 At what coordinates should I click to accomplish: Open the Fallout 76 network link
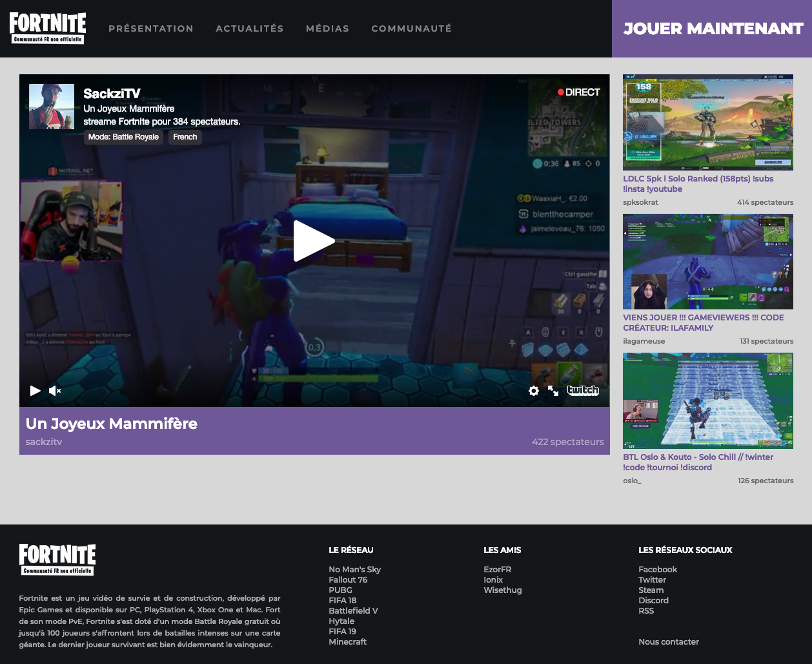[x=348, y=580]
